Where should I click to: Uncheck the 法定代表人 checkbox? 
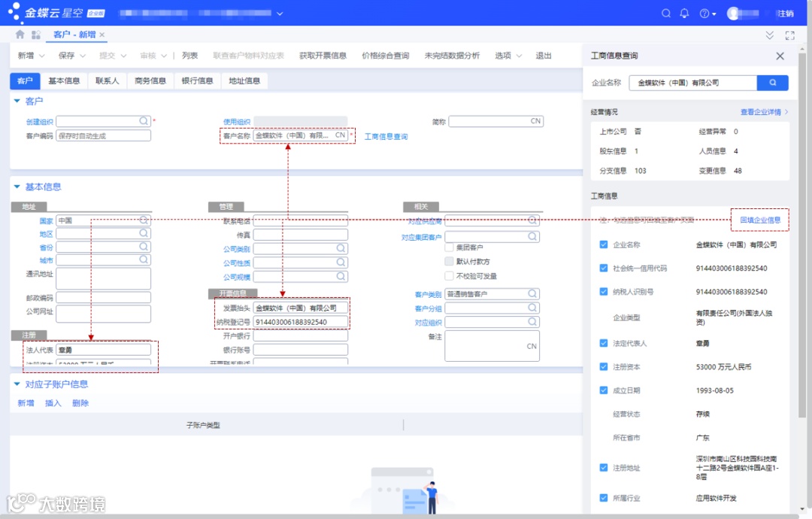coord(603,343)
